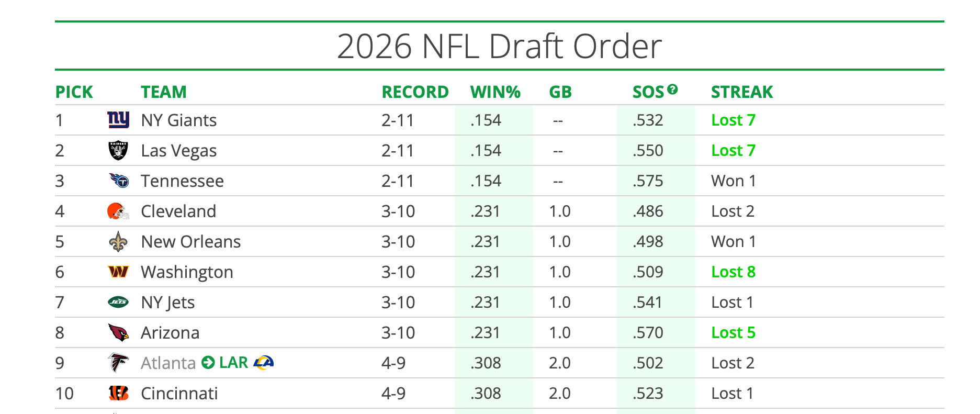980x414 pixels.
Task: Click the Las Vegas Raiders logo
Action: pos(118,151)
